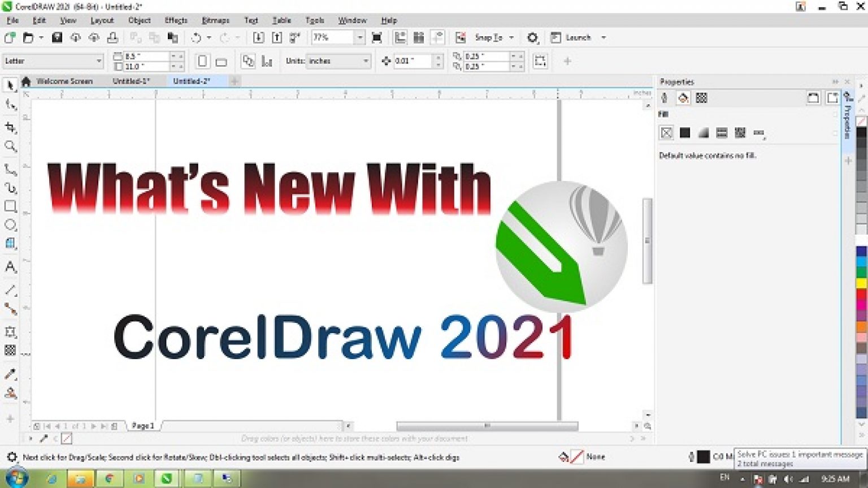Select the Ellipse tool
The width and height of the screenshot is (868, 488).
click(10, 225)
